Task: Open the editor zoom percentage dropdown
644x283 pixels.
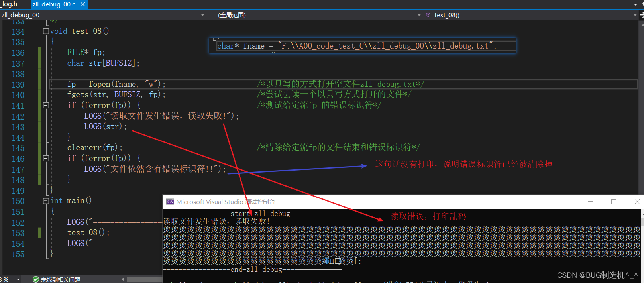Action: pos(18,280)
